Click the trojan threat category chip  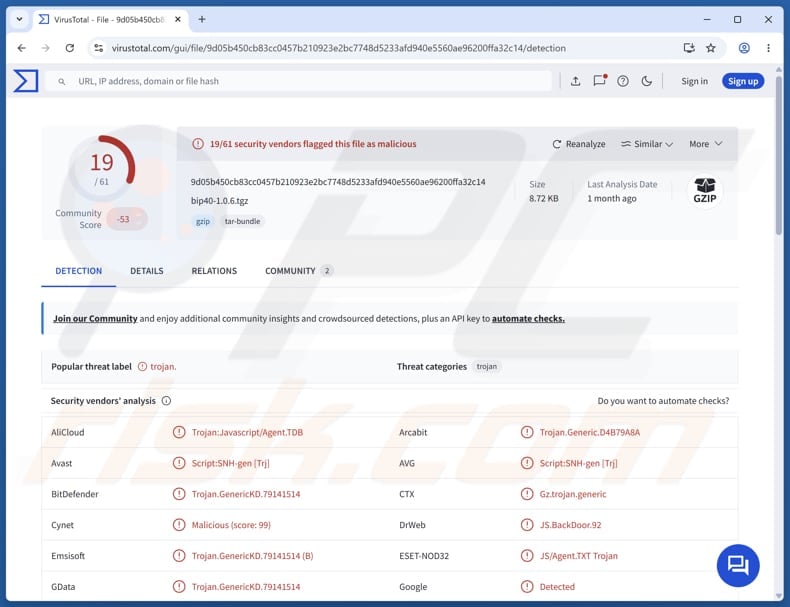point(487,366)
